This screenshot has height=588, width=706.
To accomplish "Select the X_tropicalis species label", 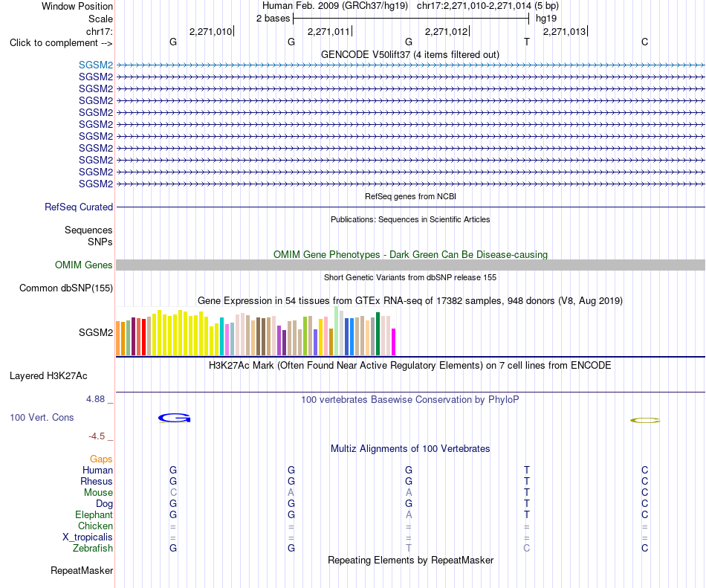I will [88, 537].
